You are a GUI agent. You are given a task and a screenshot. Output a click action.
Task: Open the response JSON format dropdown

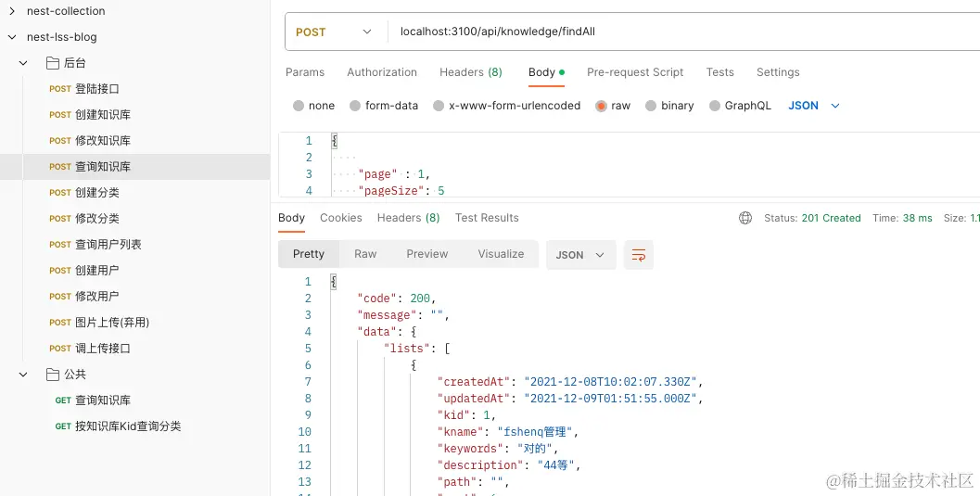pyautogui.click(x=580, y=255)
